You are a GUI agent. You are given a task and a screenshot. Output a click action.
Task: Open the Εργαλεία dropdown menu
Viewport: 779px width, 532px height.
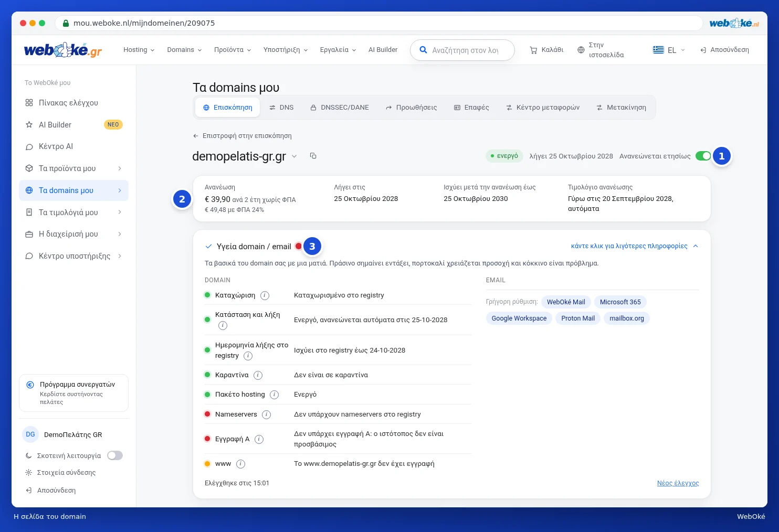point(338,50)
